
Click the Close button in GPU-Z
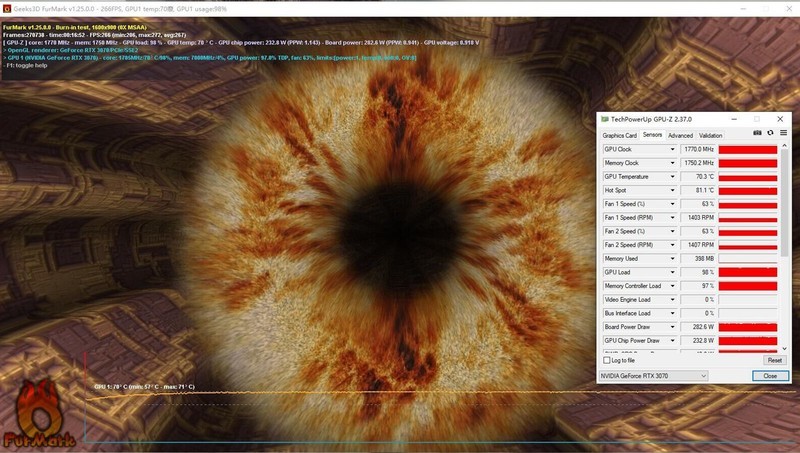(769, 376)
